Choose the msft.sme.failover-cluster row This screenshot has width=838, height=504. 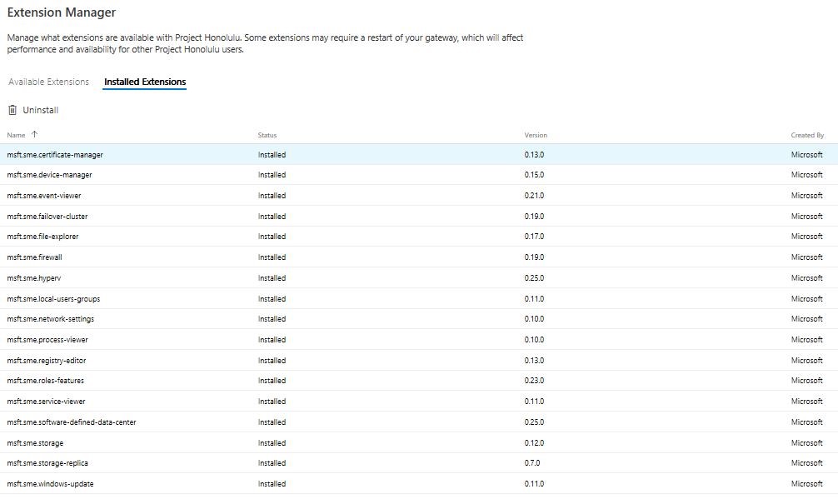[419, 217]
